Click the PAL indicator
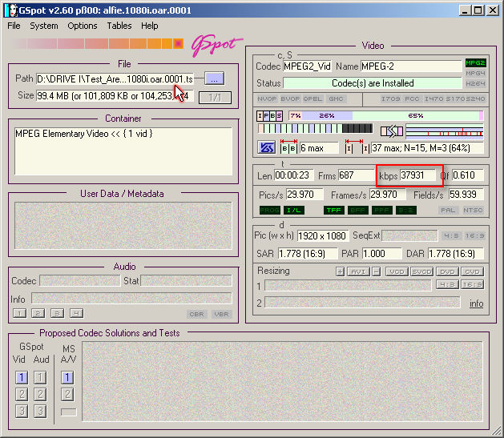Screen dimensions: 504x438 click(x=448, y=211)
